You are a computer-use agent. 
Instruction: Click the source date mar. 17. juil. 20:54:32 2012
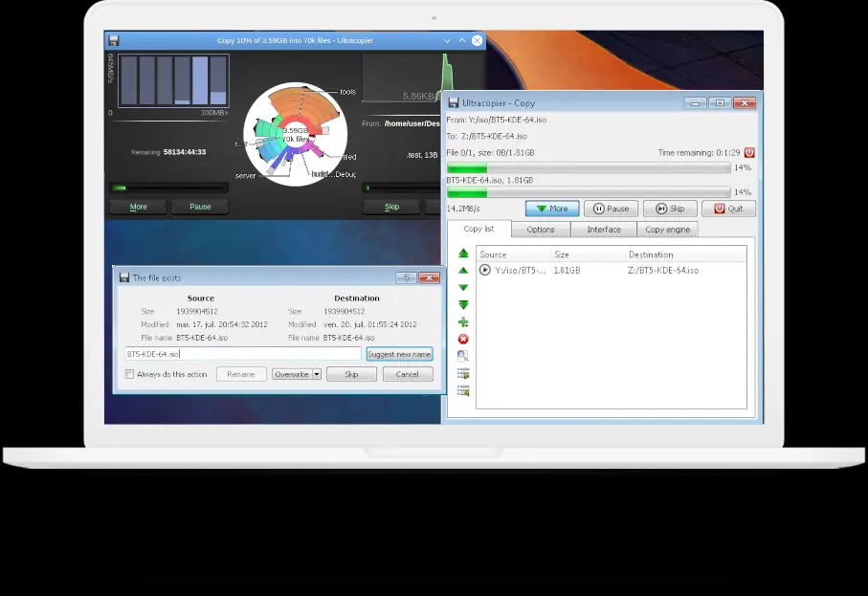pyautogui.click(x=222, y=325)
